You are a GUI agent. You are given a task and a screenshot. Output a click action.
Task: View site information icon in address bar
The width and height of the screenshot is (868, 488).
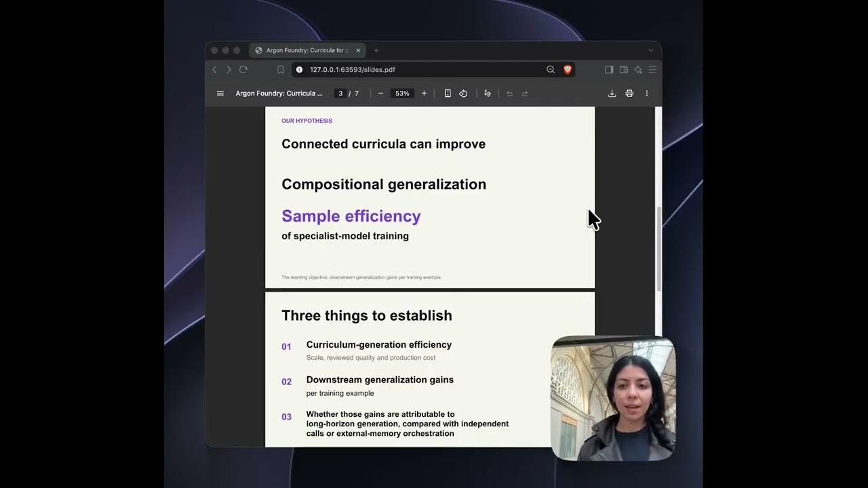[299, 69]
